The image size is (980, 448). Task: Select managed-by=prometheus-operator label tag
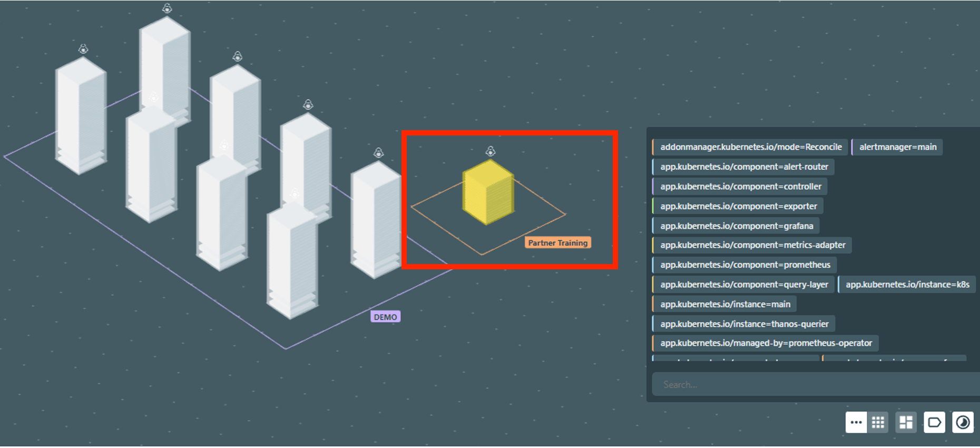[766, 343]
